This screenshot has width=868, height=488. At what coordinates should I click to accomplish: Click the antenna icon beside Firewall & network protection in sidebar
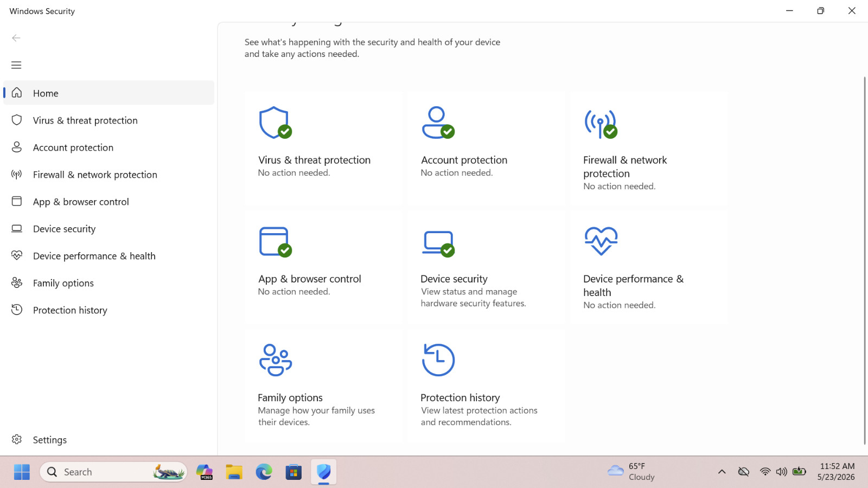pos(17,174)
